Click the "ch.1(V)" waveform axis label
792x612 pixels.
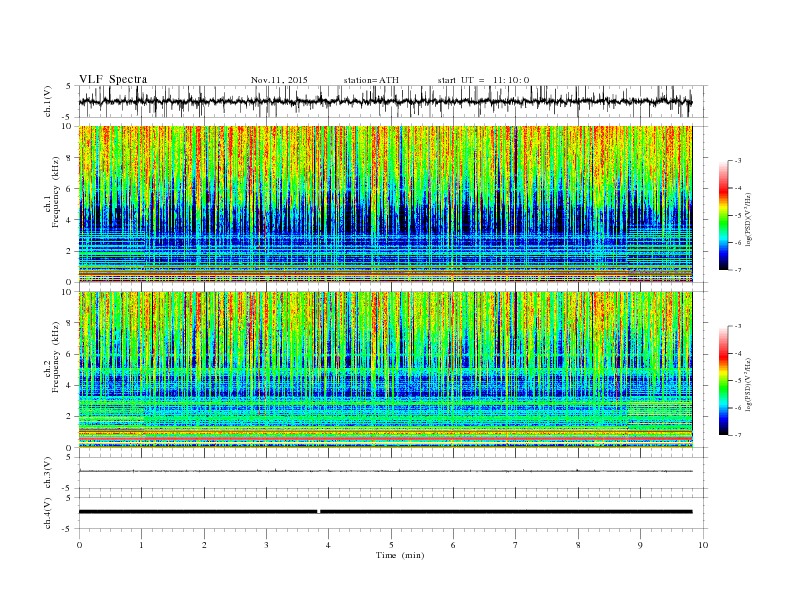(x=48, y=101)
